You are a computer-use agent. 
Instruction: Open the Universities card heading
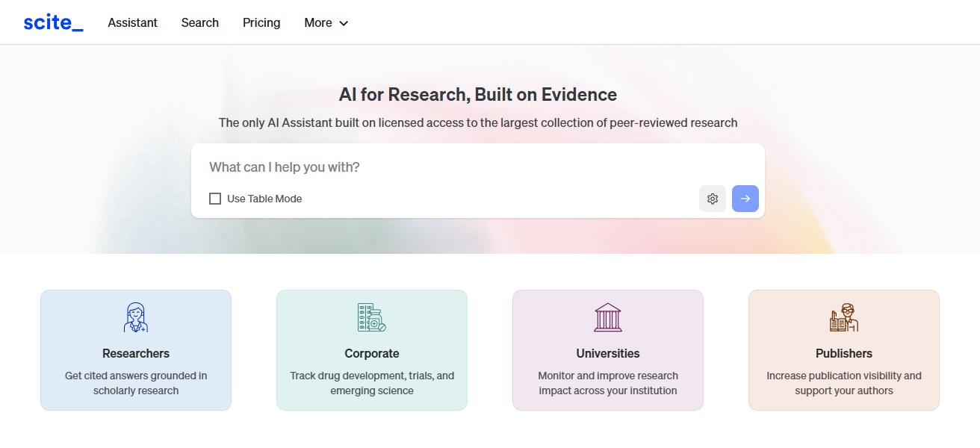click(608, 353)
